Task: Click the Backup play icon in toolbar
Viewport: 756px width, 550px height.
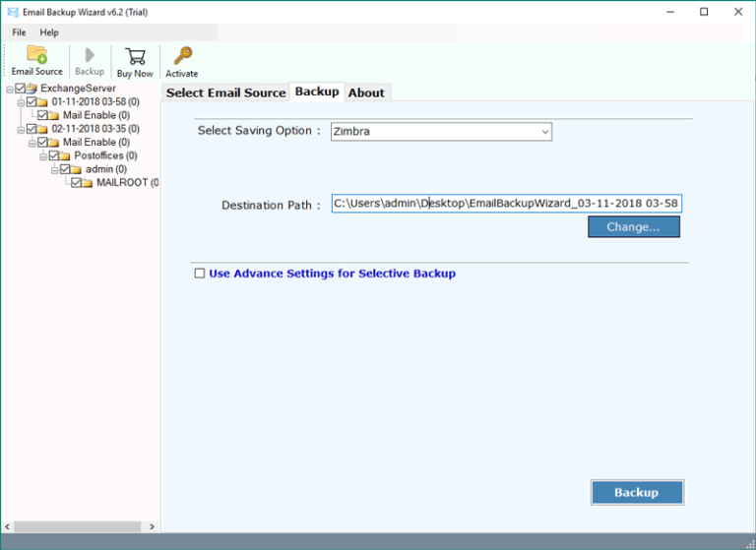Action: (90, 55)
